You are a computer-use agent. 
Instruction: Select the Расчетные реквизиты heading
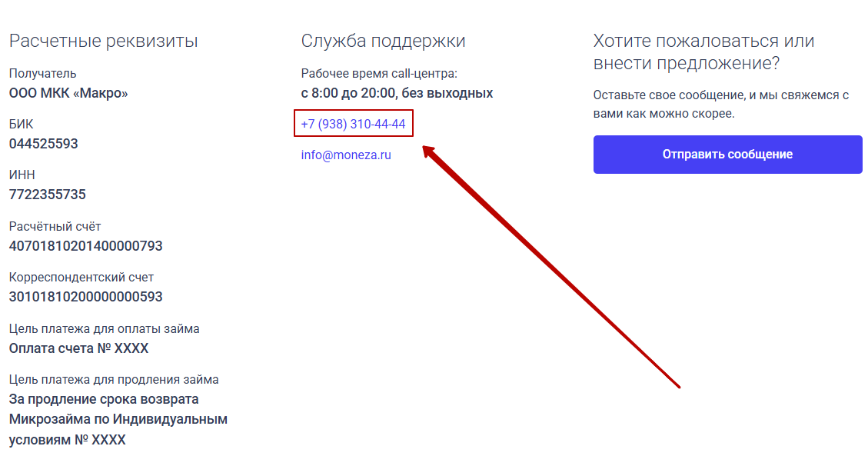point(104,41)
